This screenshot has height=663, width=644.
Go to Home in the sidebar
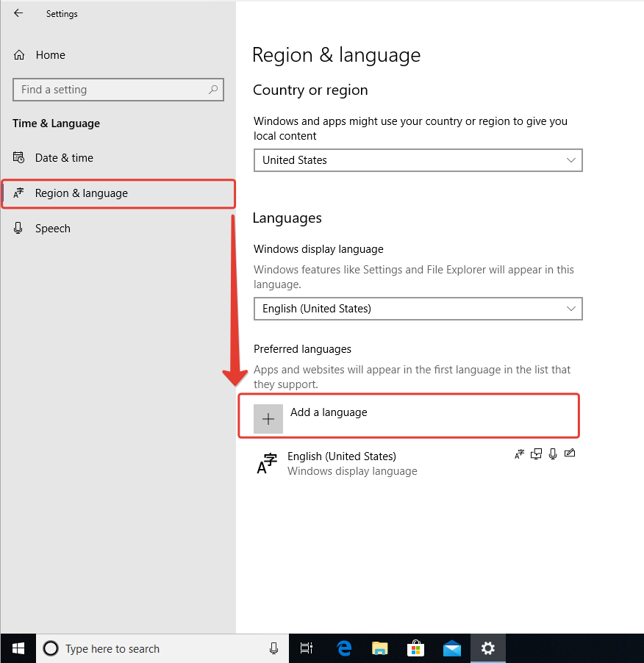(50, 55)
